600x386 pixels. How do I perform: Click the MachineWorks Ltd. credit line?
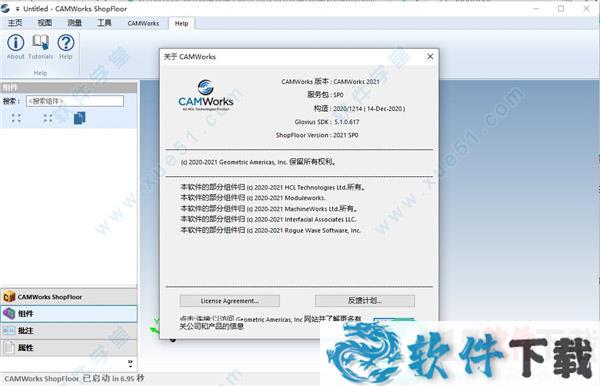pos(269,209)
